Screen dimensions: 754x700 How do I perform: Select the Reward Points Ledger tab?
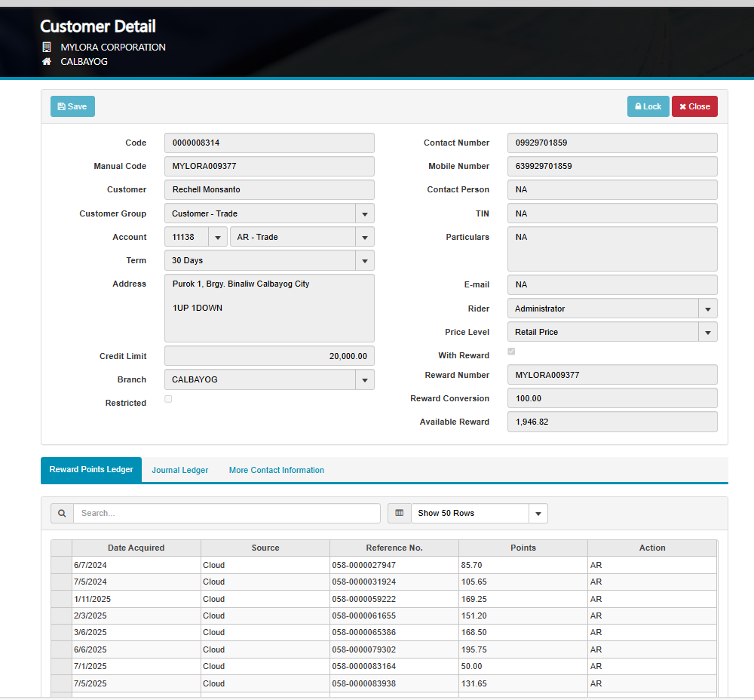click(x=91, y=469)
